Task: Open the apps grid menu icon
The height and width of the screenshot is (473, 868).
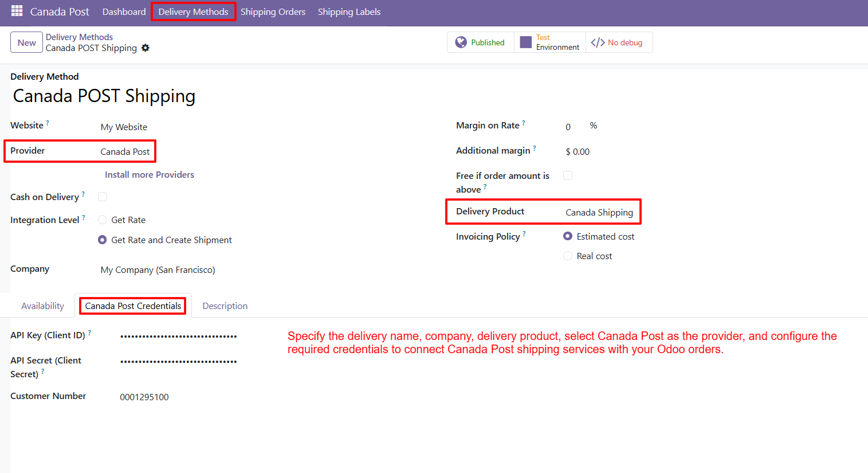Action: coord(17,11)
